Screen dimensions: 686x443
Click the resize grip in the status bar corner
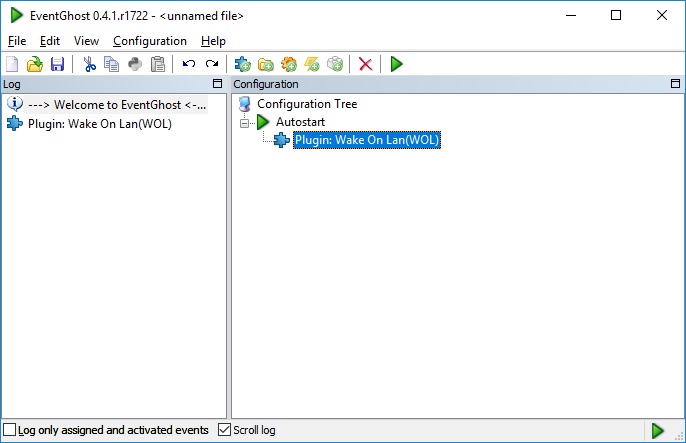679,436
